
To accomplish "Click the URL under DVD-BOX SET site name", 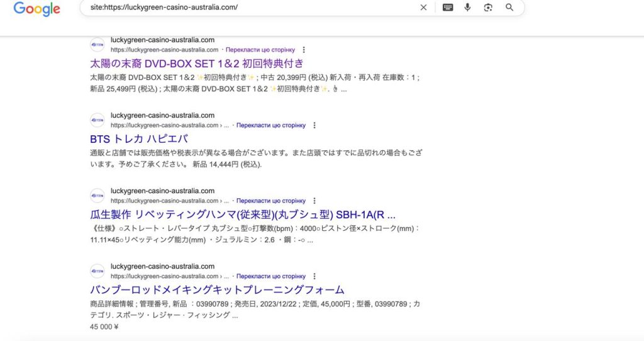I will pos(164,50).
